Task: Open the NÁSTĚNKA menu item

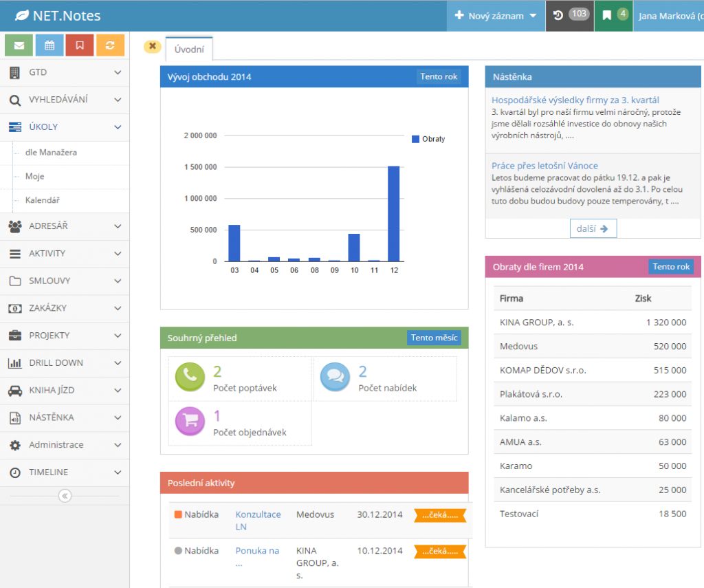Action: (65, 417)
